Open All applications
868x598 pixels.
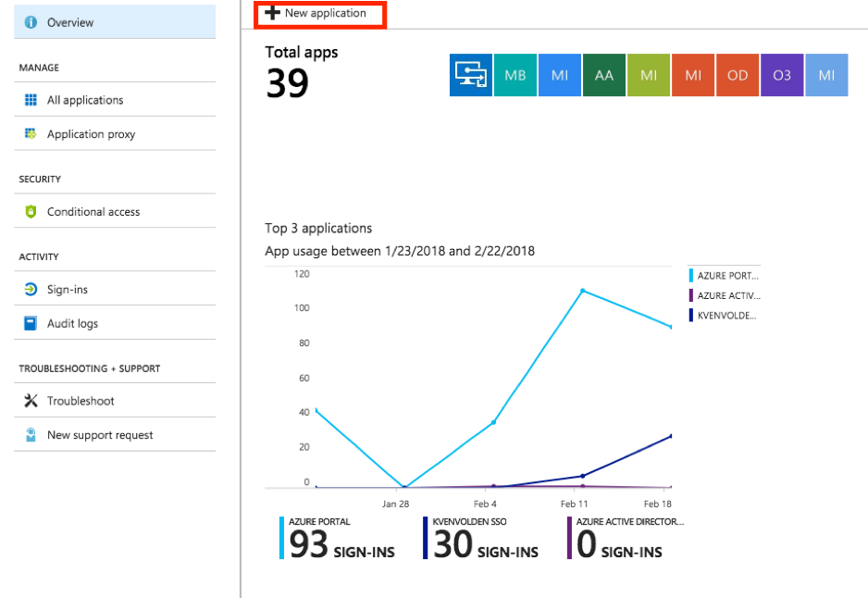pyautogui.click(x=115, y=100)
